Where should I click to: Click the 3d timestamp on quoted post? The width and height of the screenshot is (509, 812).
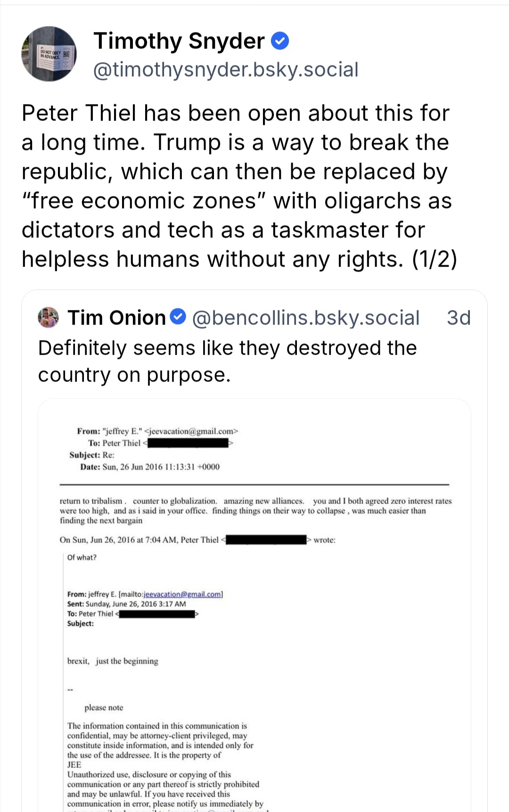pyautogui.click(x=458, y=318)
